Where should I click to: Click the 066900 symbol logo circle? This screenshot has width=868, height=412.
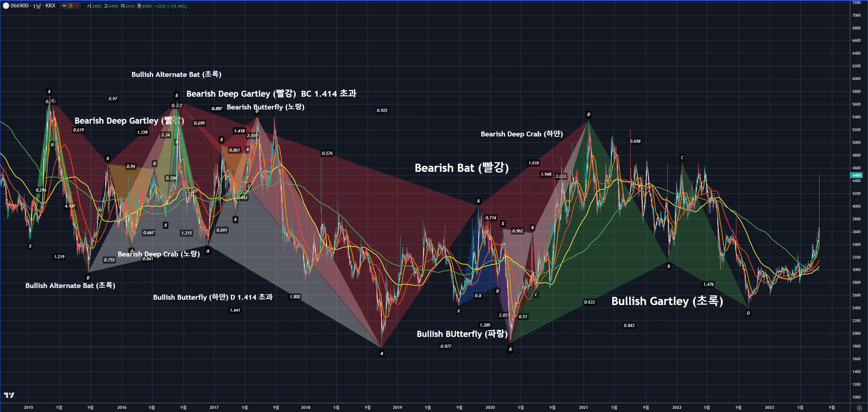[6, 6]
